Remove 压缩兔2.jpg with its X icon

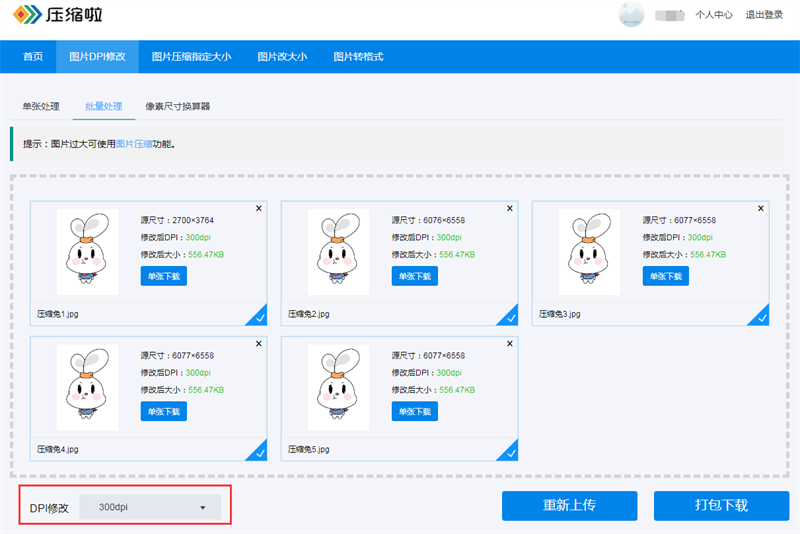coord(510,208)
